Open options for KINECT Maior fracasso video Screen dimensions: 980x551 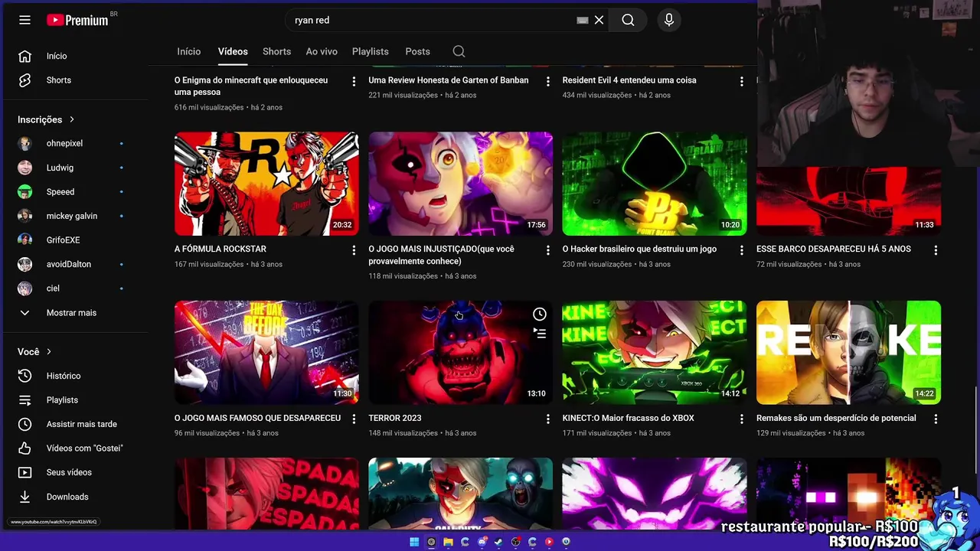pyautogui.click(x=741, y=419)
